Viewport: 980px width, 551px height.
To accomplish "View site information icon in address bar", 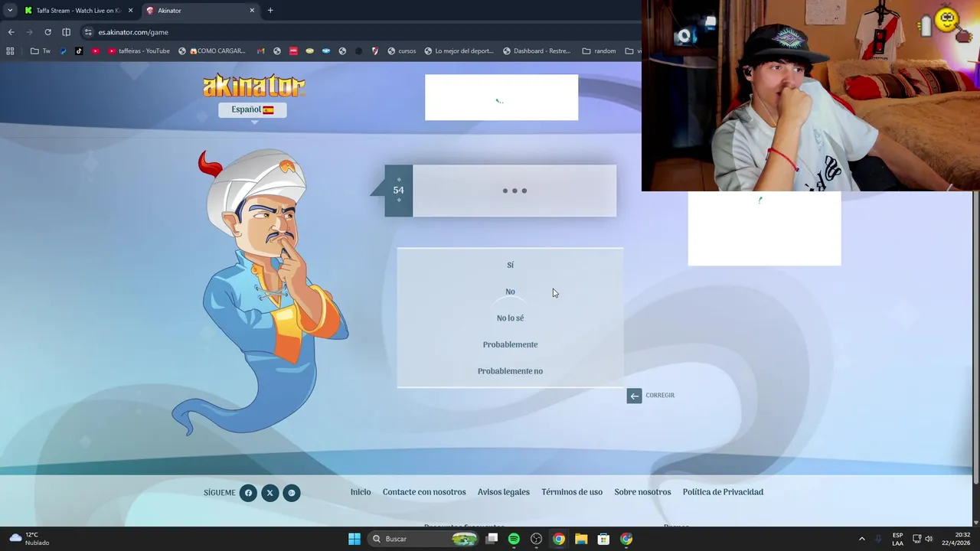I will pyautogui.click(x=88, y=32).
